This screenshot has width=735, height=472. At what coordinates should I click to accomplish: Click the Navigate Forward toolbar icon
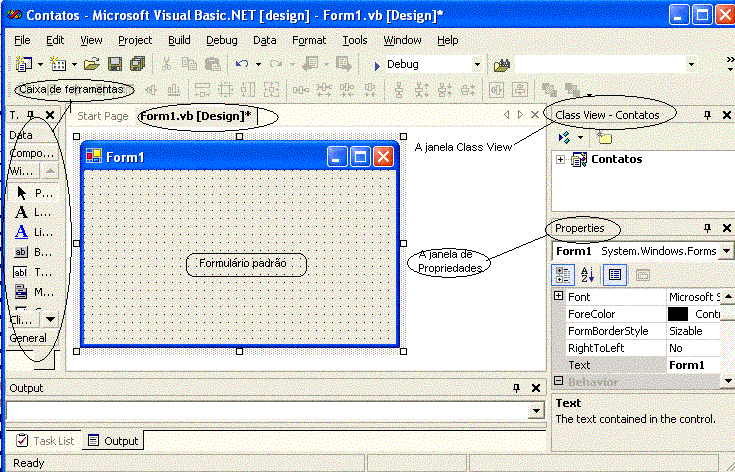pos(344,64)
